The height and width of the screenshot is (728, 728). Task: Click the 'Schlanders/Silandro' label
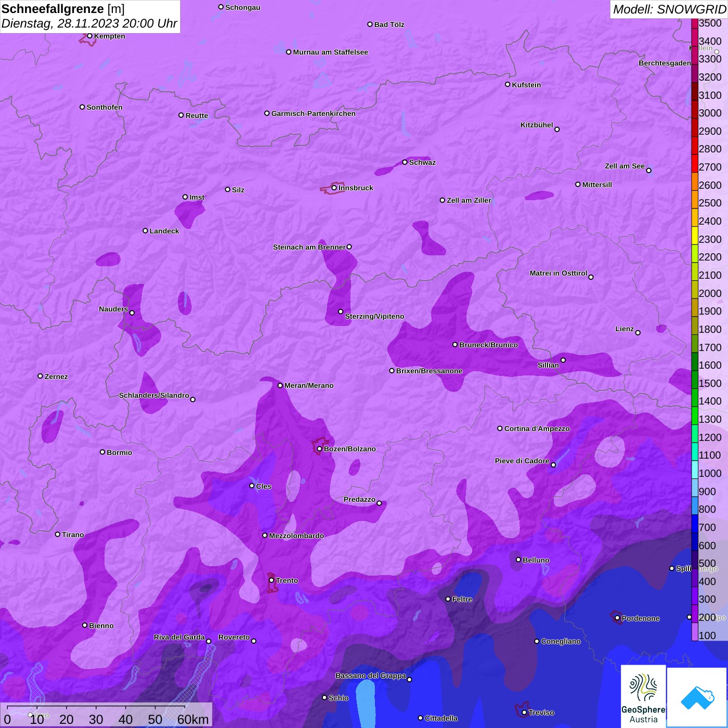(x=154, y=395)
